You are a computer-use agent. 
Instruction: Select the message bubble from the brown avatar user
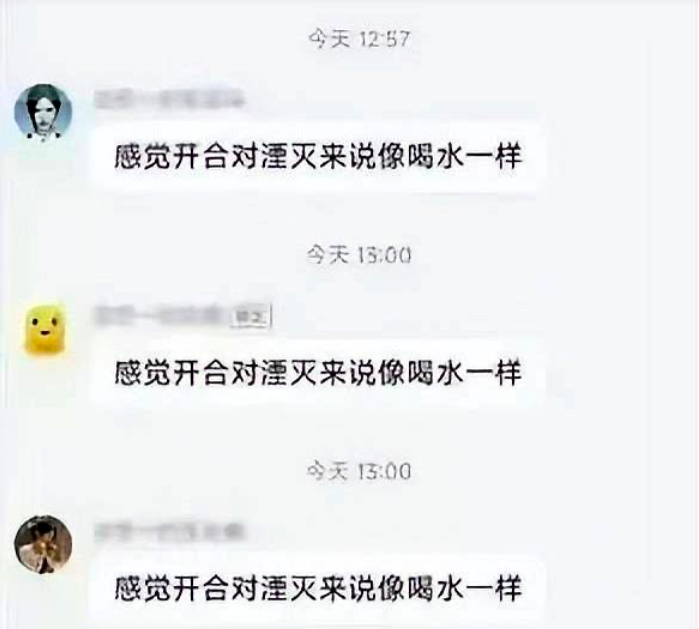pyautogui.click(x=318, y=588)
